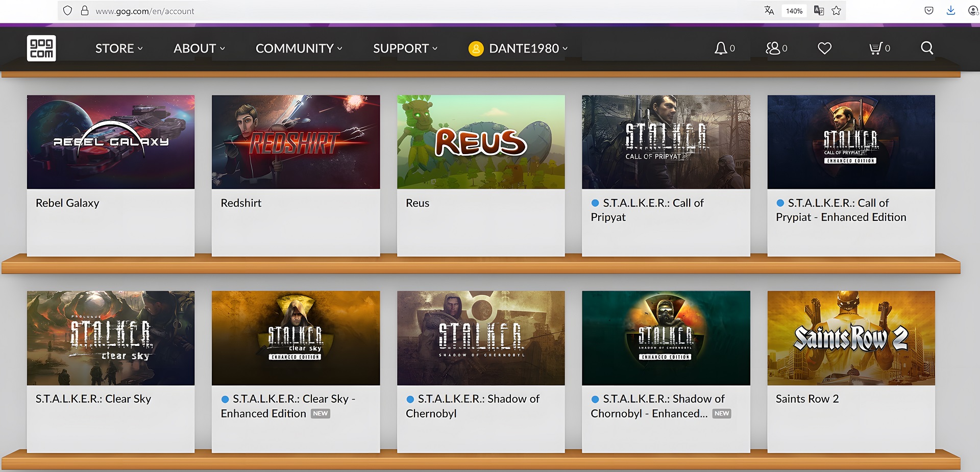Click blue dot on Clear Sky Enhanced Edition
The width and height of the screenshot is (980, 472).
point(225,399)
